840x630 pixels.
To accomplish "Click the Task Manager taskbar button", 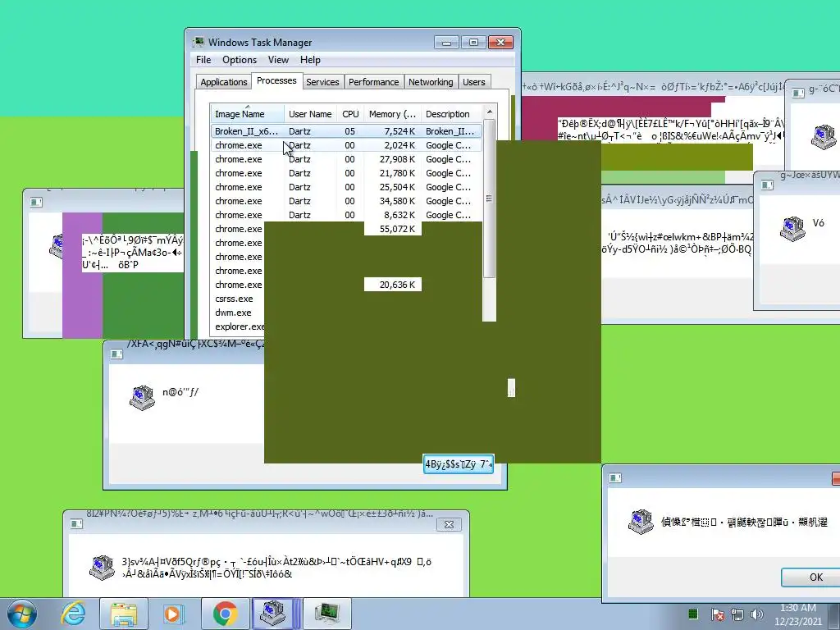I will [x=327, y=614].
